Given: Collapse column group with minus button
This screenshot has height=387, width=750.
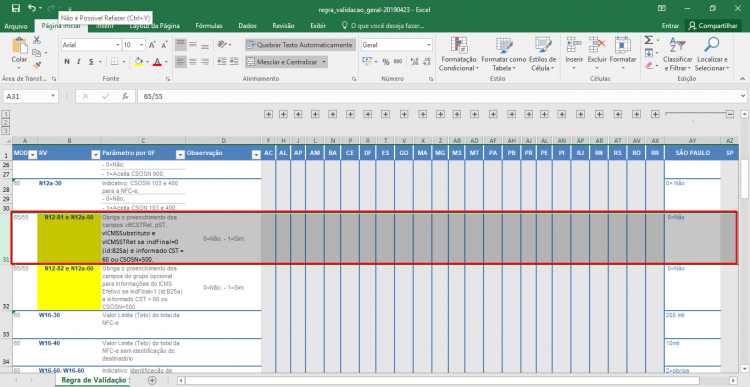Looking at the screenshot, I should click(x=729, y=114).
